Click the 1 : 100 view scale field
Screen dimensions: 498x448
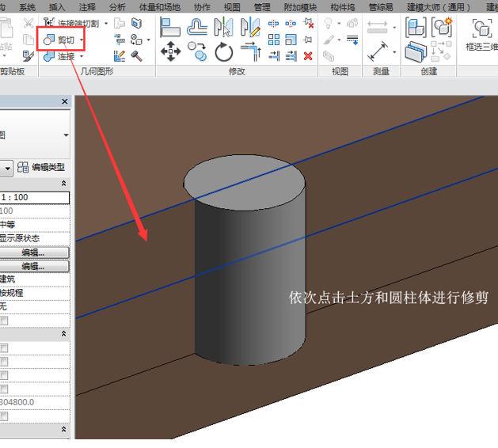(x=34, y=198)
